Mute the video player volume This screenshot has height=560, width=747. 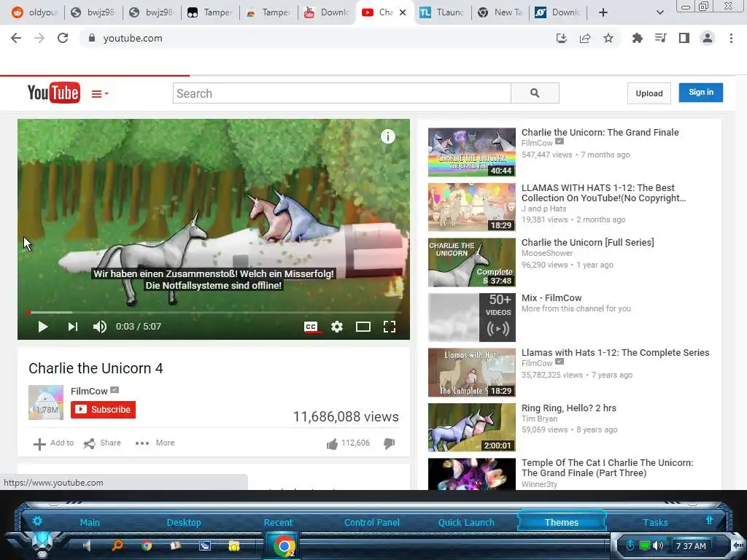(x=99, y=327)
